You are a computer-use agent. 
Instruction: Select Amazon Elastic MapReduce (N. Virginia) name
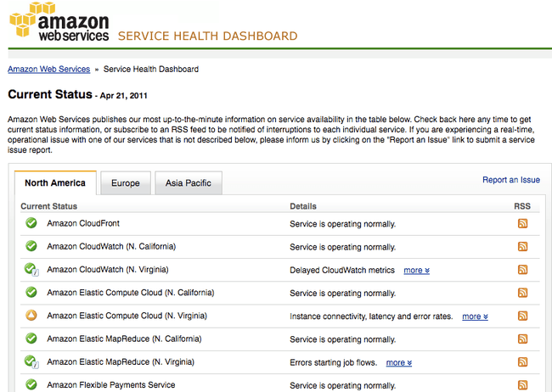pos(121,361)
